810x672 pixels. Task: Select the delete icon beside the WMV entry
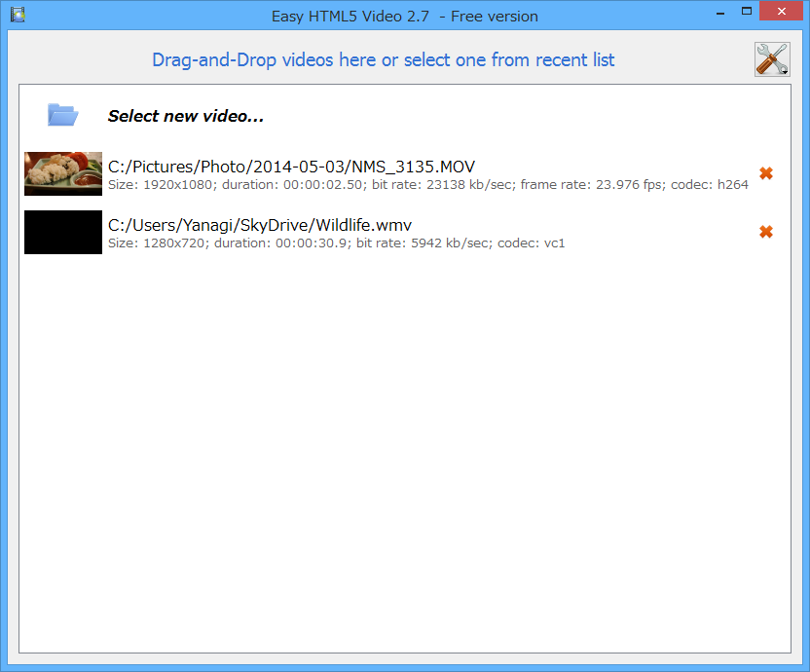(766, 232)
